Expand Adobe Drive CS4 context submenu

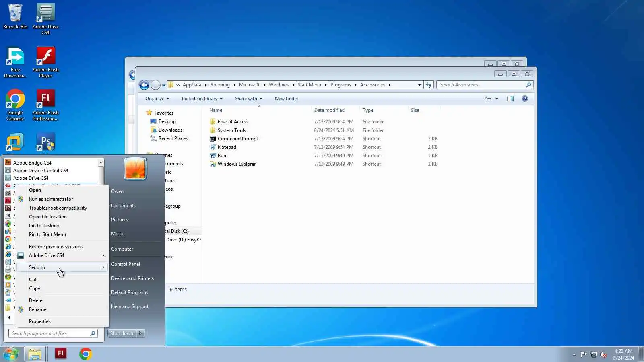pyautogui.click(x=62, y=255)
